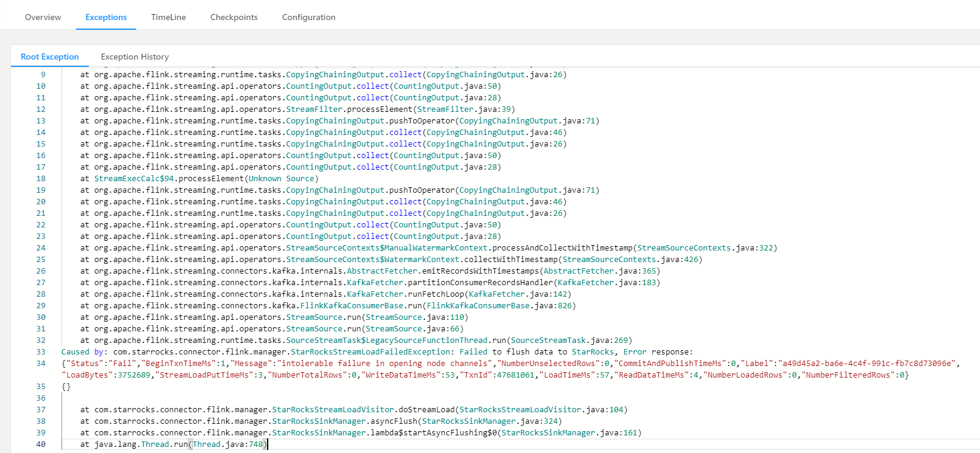Image resolution: width=980 pixels, height=453 pixels.
Task: Open the Configuration tab
Action: pyautogui.click(x=308, y=17)
